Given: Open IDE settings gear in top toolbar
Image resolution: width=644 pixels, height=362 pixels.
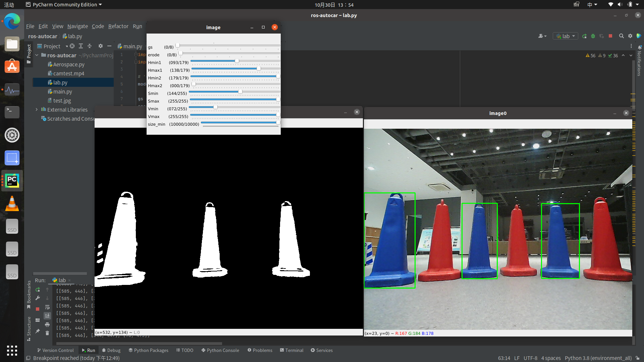Looking at the screenshot, I should point(630,36).
